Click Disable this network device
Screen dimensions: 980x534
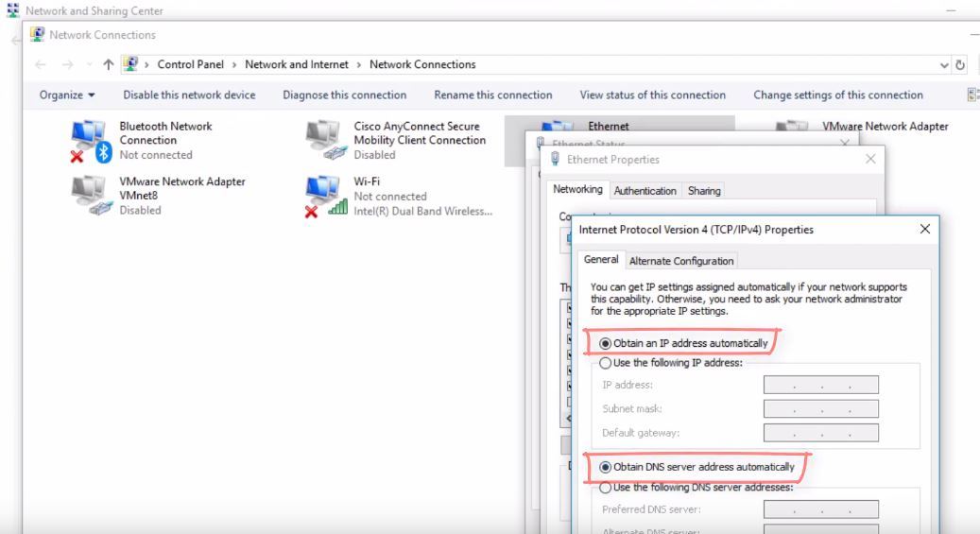tap(189, 95)
